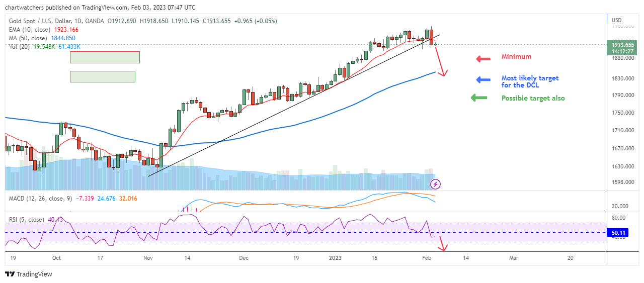
Task: Select the USD currency label on price axis
Action: tap(617, 20)
